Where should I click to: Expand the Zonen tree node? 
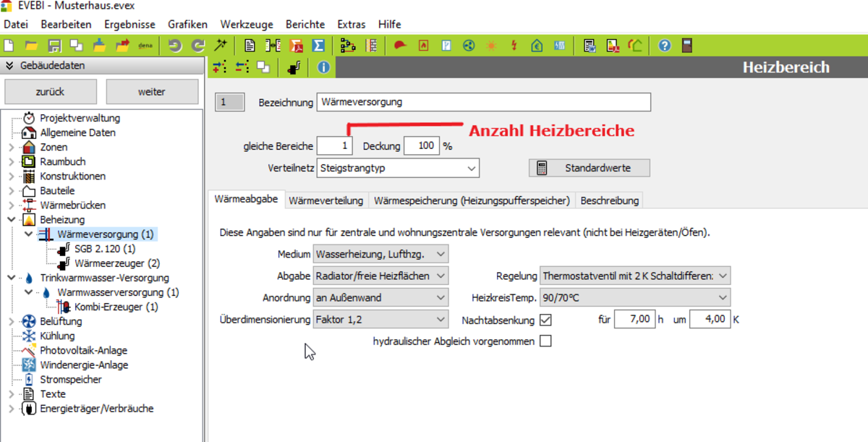click(x=10, y=148)
